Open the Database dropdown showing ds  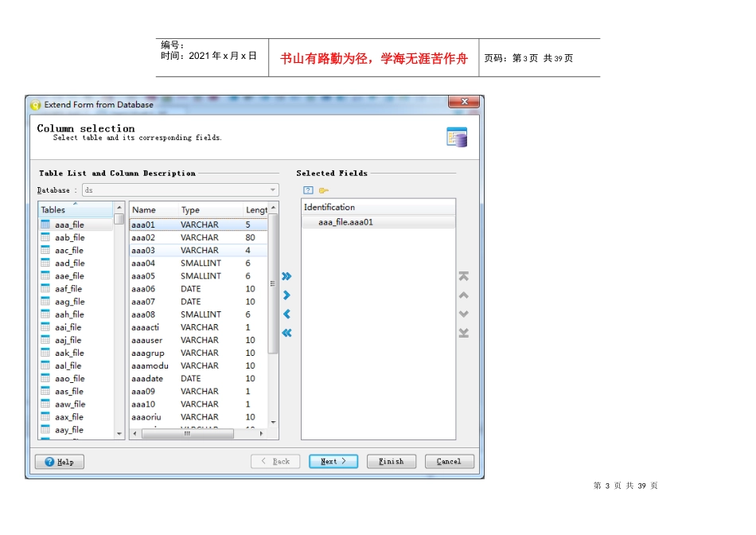pyautogui.click(x=181, y=190)
